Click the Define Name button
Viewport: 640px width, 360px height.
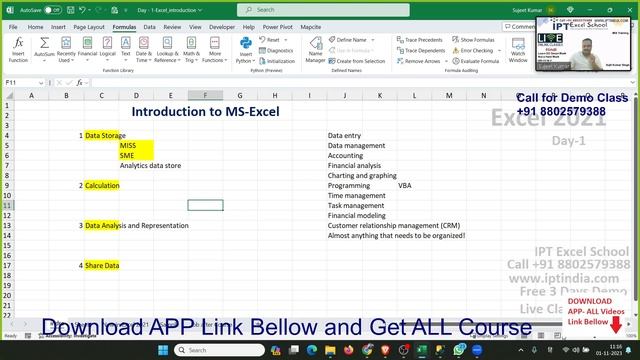click(348, 40)
